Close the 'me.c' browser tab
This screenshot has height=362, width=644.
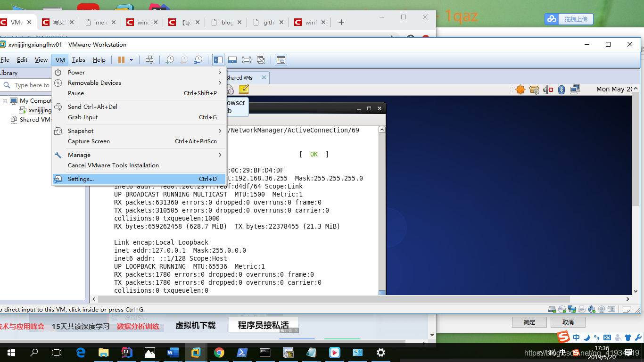coord(114,22)
